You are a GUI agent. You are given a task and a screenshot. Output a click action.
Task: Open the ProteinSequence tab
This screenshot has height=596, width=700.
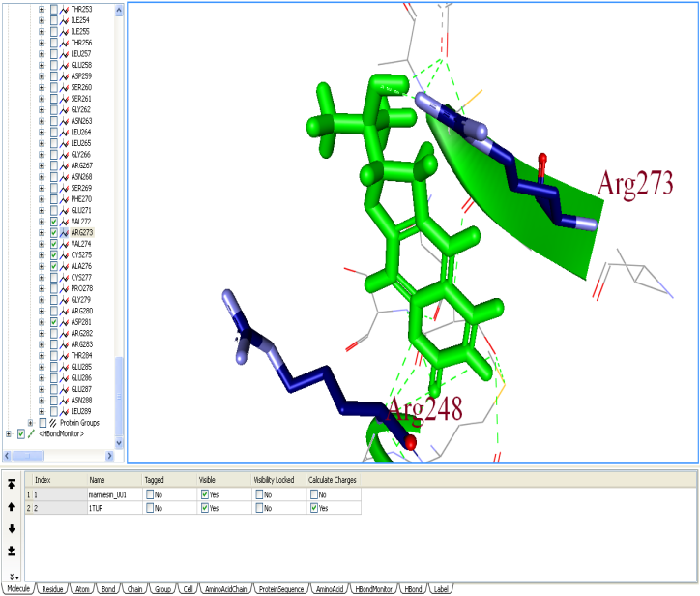281,588
